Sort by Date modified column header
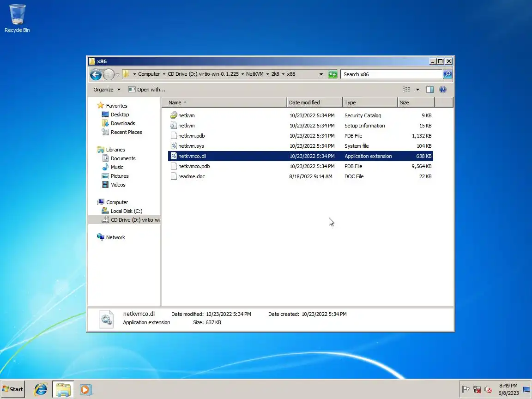This screenshot has width=532, height=399. pos(314,103)
